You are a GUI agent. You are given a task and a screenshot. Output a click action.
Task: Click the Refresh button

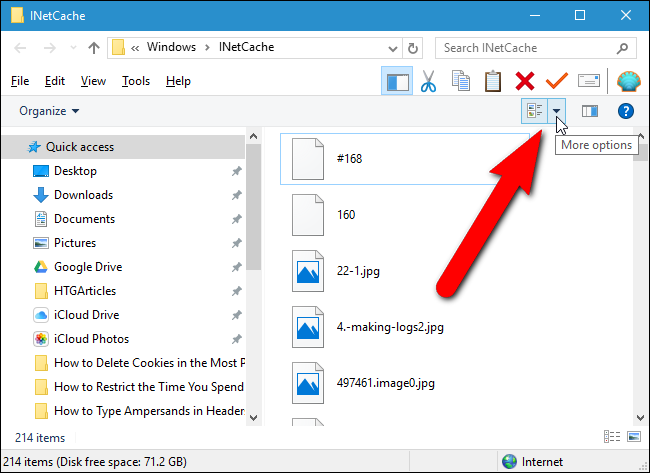[412, 49]
